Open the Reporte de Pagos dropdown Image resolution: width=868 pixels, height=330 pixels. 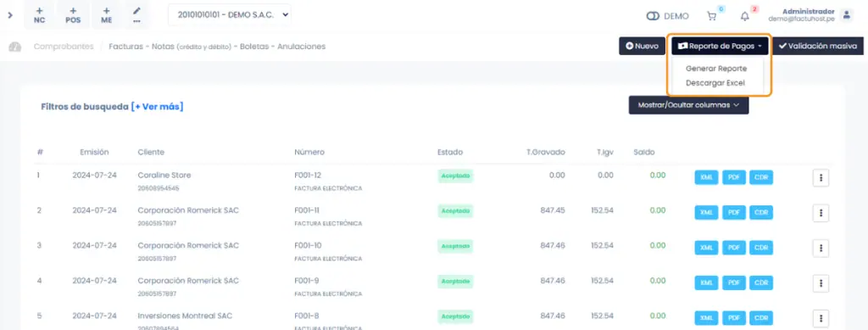coord(720,46)
